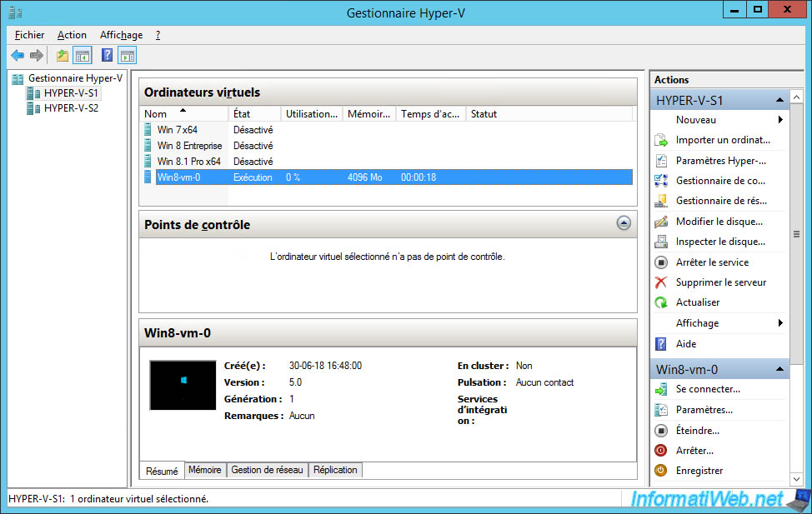This screenshot has width=812, height=514.
Task: Click the Win8-vm-0 preview thumbnail
Action: (x=183, y=385)
